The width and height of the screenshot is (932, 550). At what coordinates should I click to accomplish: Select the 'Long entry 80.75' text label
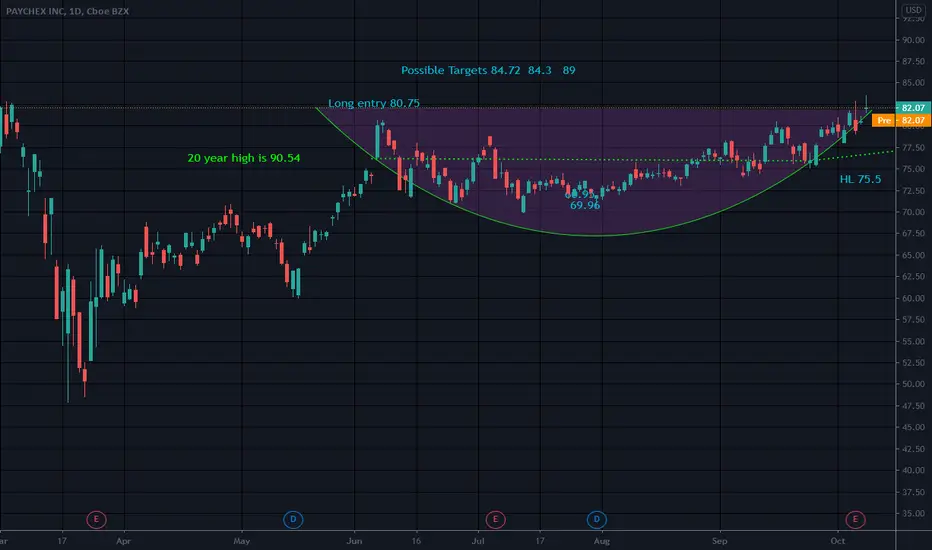tap(374, 103)
